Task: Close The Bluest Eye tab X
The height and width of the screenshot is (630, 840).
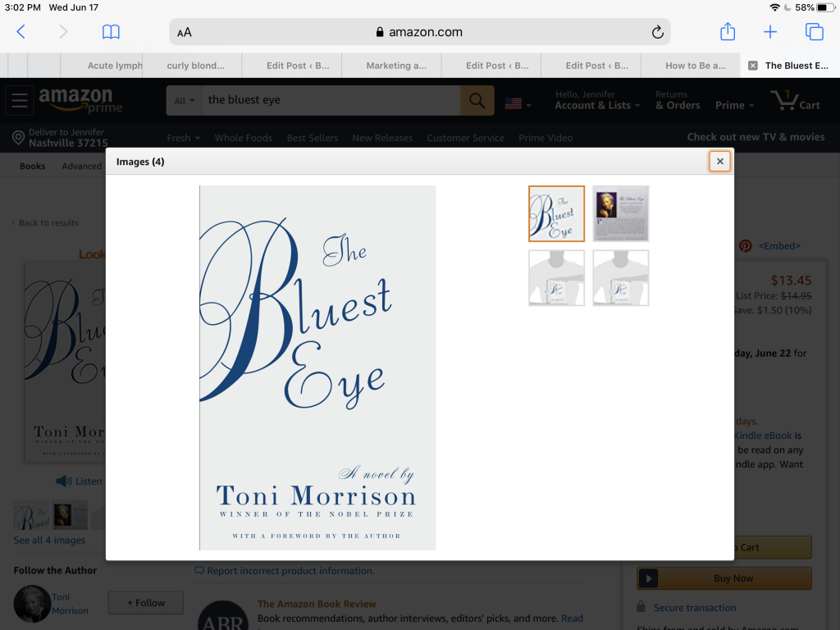Action: pyautogui.click(x=753, y=66)
